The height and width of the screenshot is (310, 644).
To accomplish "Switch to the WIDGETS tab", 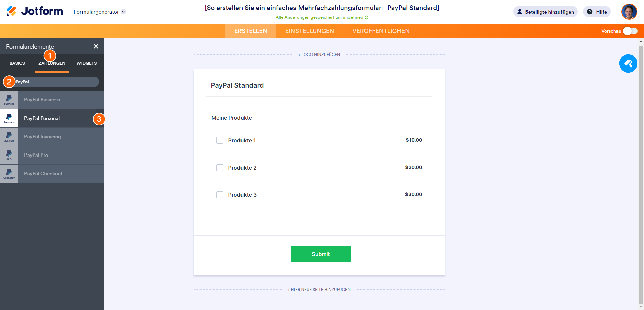I will [x=87, y=63].
